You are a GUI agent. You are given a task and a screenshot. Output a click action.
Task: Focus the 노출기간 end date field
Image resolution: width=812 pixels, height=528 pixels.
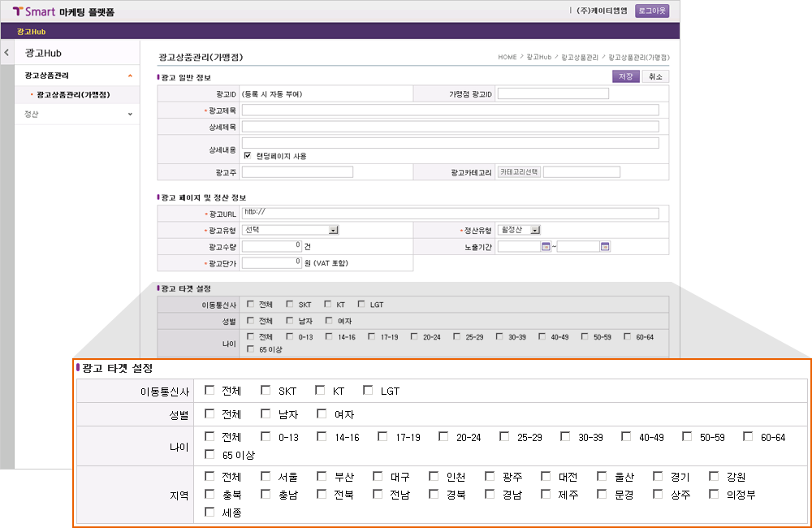578,247
